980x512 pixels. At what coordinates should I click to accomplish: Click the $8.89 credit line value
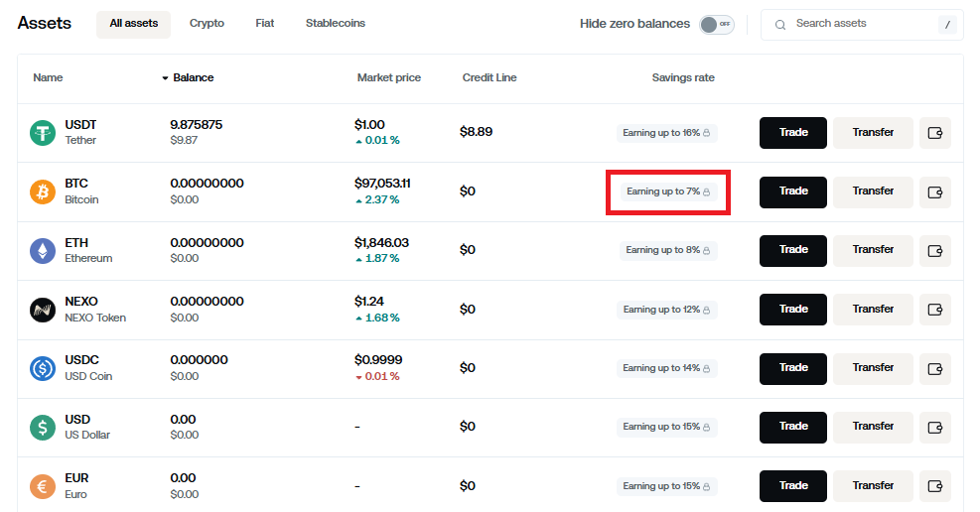tap(476, 132)
